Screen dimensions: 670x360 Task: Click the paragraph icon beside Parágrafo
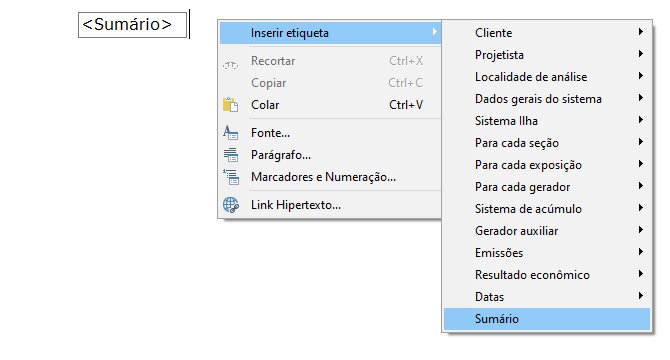(x=231, y=155)
